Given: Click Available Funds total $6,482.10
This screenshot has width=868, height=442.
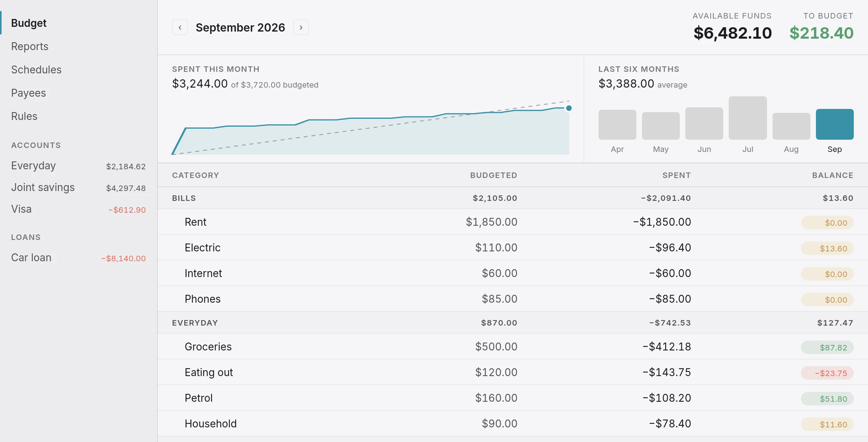Looking at the screenshot, I should pyautogui.click(x=733, y=33).
